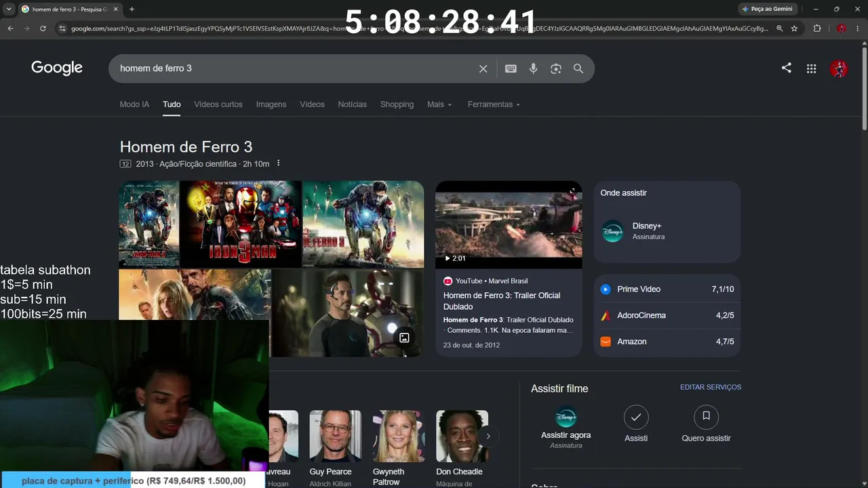Go to the 'Notícias' tab

pos(352,104)
